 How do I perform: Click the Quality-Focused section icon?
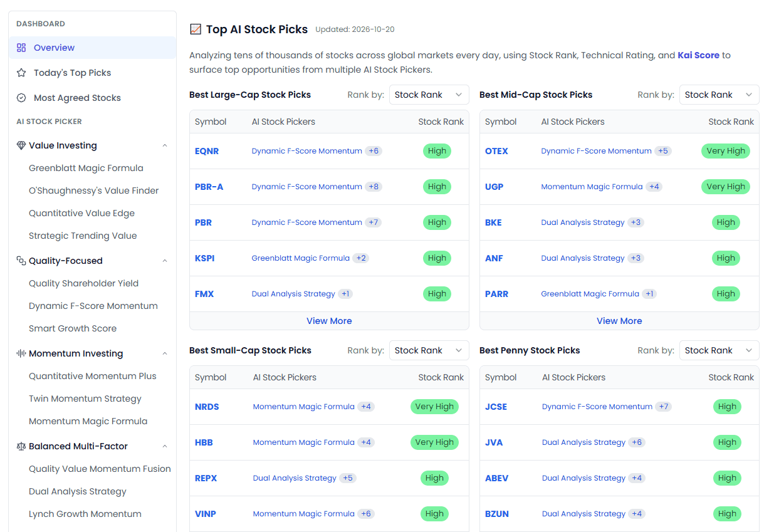coord(21,261)
